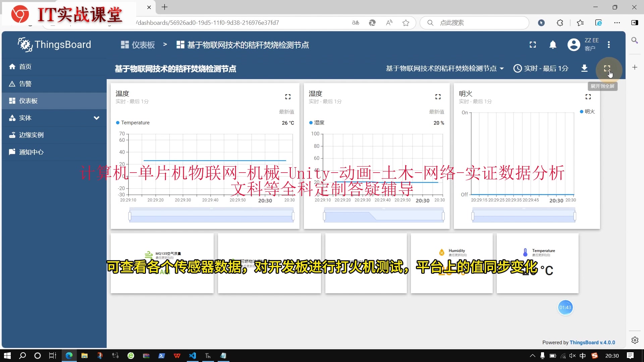This screenshot has width=644, height=362.
Task: Open the three-dot user menu
Action: pos(609,45)
